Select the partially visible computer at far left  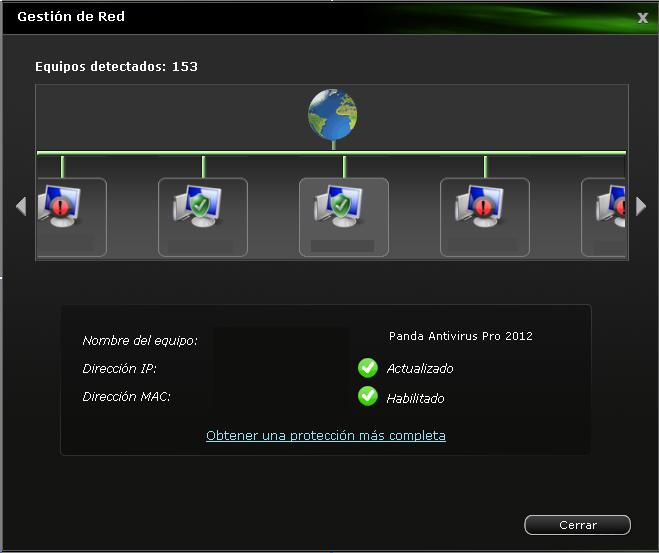pyautogui.click(x=71, y=217)
